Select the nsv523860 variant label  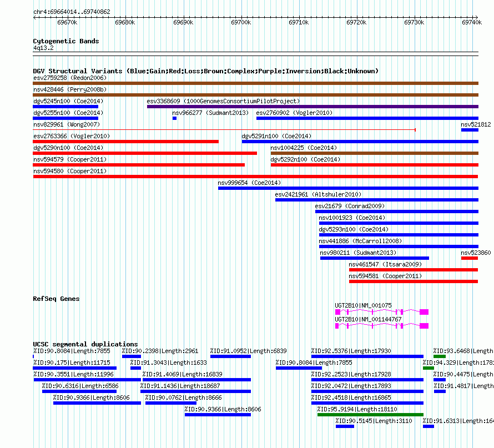coord(476,253)
